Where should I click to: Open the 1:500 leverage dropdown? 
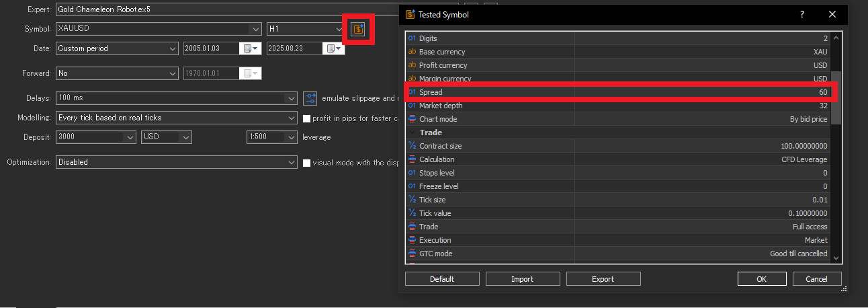291,137
